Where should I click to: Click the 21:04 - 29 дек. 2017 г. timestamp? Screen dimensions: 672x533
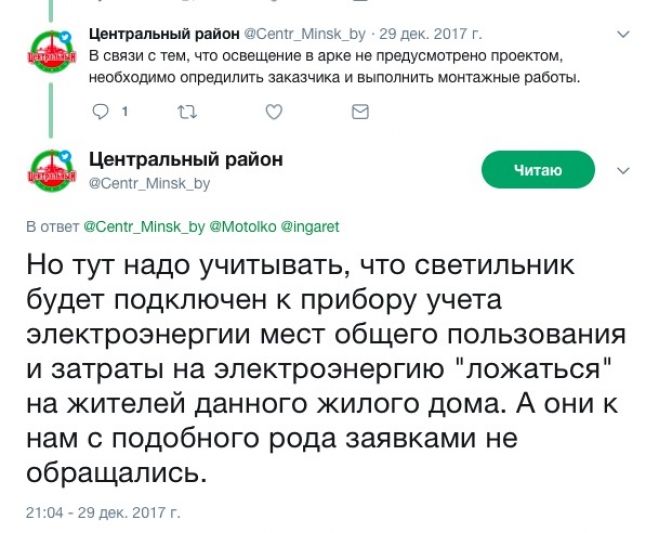coord(103,513)
